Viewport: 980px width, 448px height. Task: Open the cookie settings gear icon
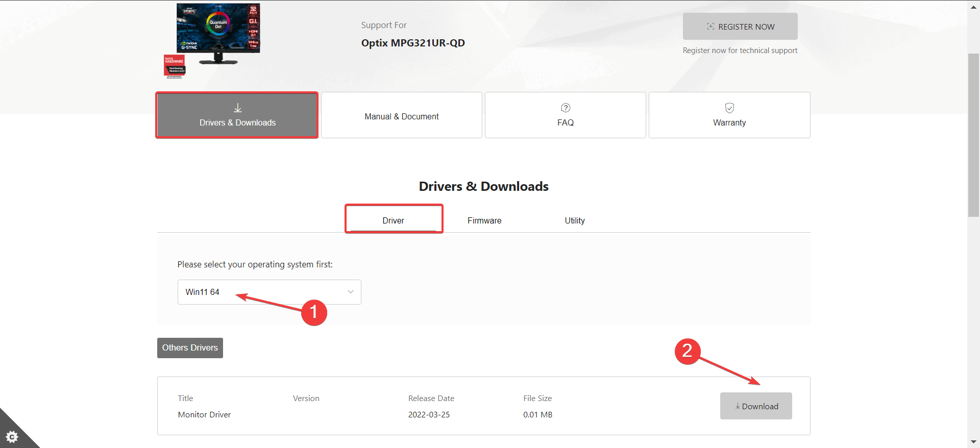click(12, 437)
